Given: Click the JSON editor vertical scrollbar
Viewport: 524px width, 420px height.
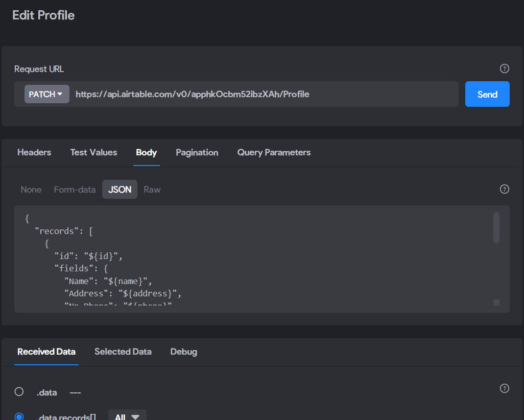Looking at the screenshot, I should click(496, 227).
